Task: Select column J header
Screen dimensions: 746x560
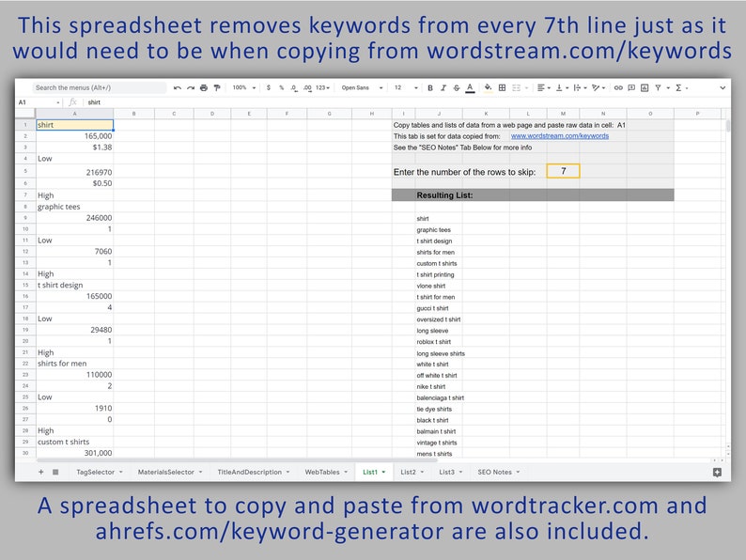Action: pos(439,114)
